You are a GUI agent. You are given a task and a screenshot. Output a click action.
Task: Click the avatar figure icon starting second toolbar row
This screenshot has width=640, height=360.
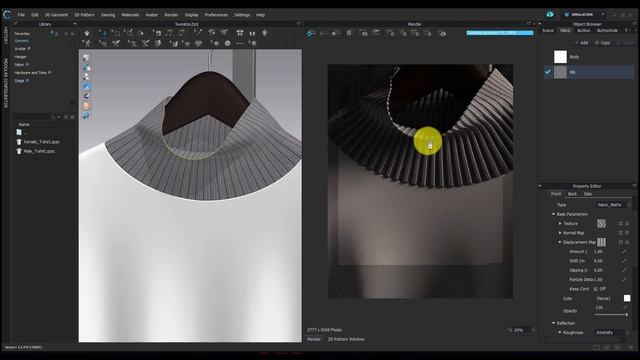pyautogui.click(x=88, y=43)
